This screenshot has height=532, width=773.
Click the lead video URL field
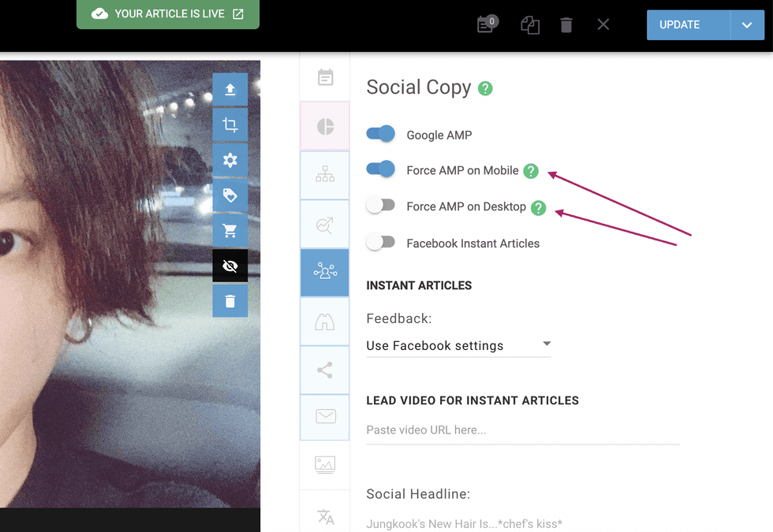click(522, 430)
